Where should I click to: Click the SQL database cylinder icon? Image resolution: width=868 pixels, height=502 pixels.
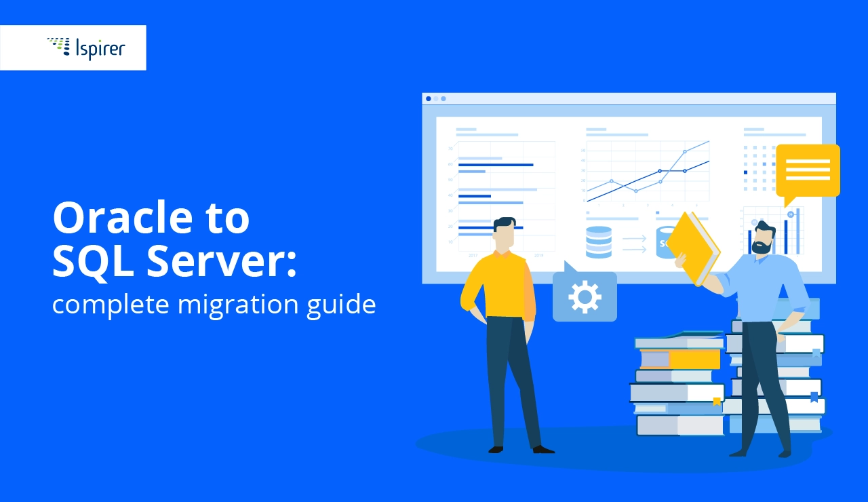click(663, 243)
